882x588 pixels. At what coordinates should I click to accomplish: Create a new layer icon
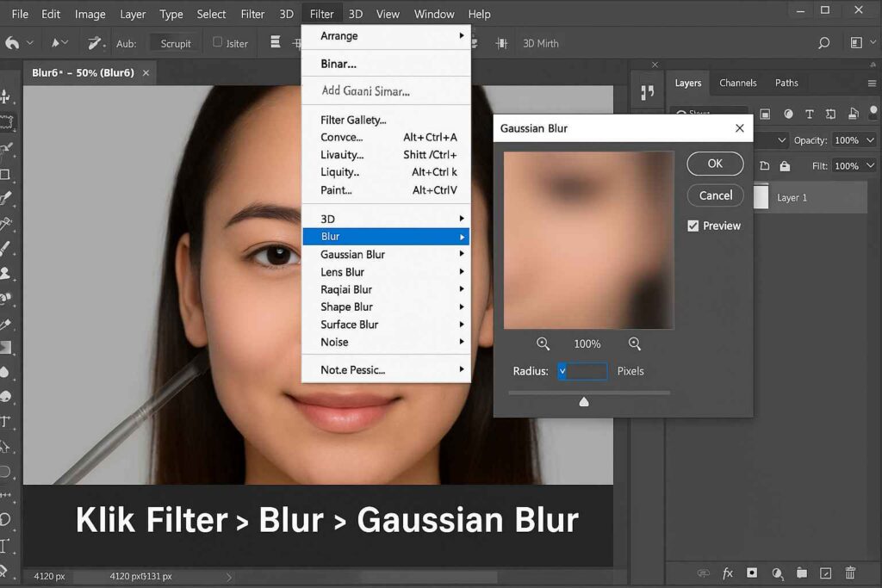pyautogui.click(x=826, y=573)
